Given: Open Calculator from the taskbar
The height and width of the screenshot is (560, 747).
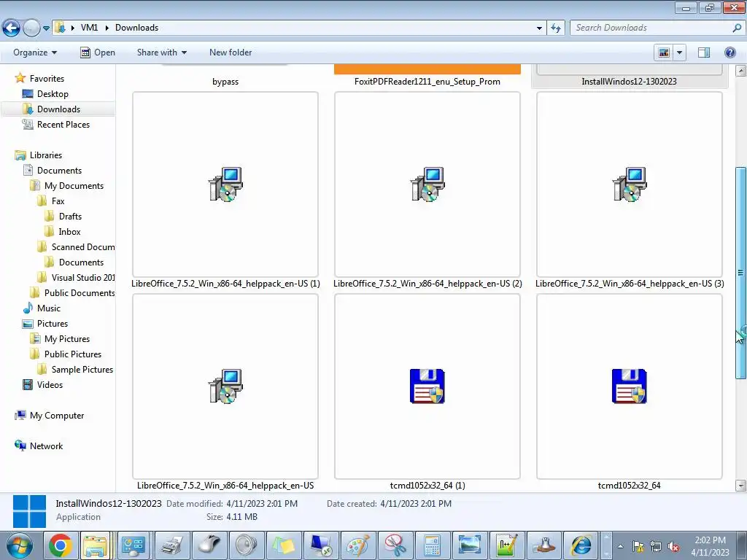Looking at the screenshot, I should [x=432, y=545].
